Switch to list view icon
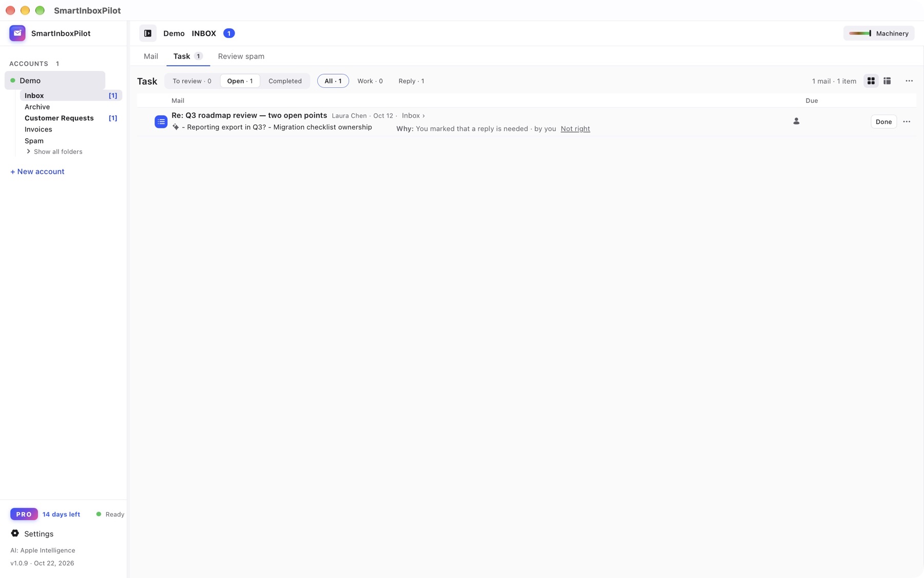924x578 pixels. [887, 81]
